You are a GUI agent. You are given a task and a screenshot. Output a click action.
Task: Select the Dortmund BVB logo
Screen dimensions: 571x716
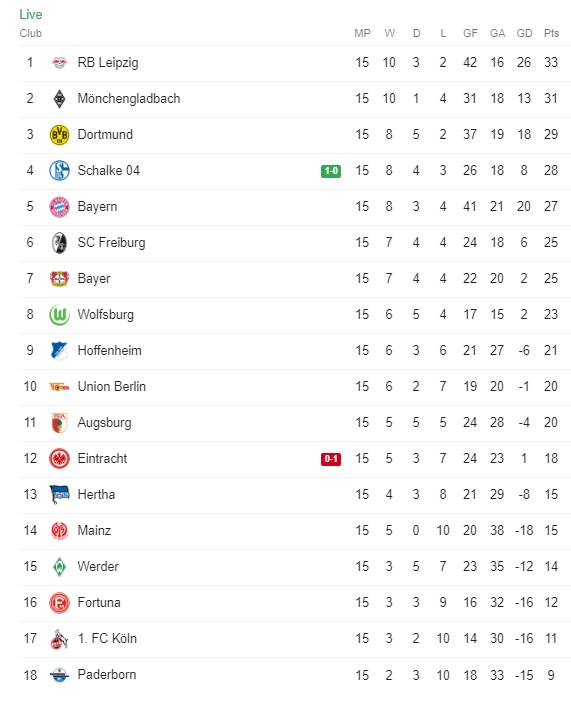pyautogui.click(x=59, y=135)
